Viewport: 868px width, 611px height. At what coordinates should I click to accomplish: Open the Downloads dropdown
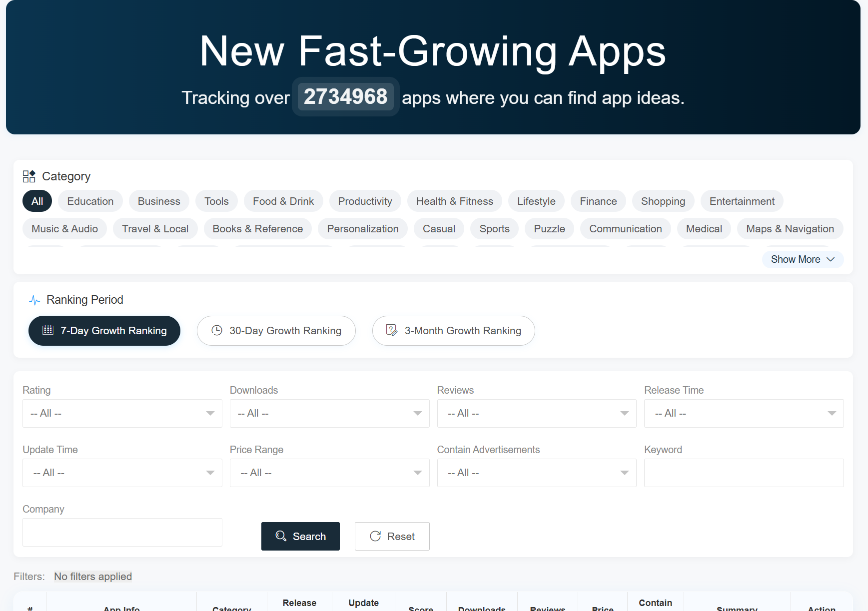pos(329,413)
